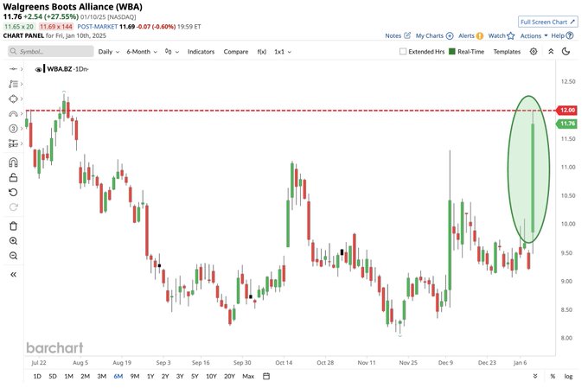Viewport: 588px width, 388px height.
Task: Switch to dark mode moon icon
Action: 566,52
